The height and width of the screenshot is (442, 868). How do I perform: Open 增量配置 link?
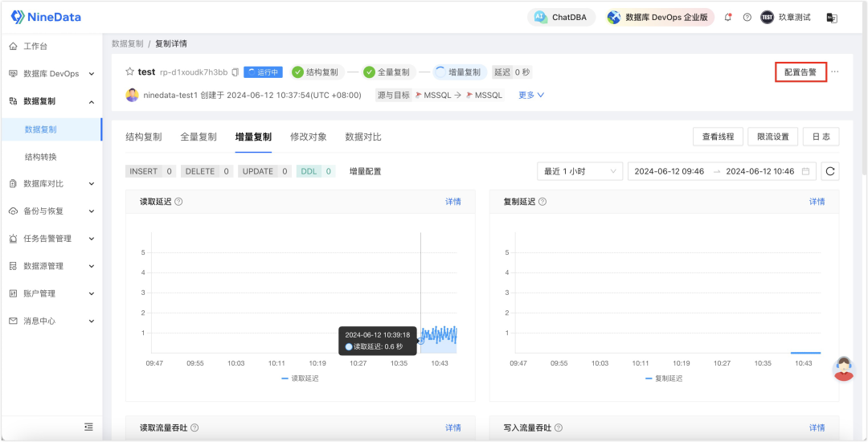366,171
